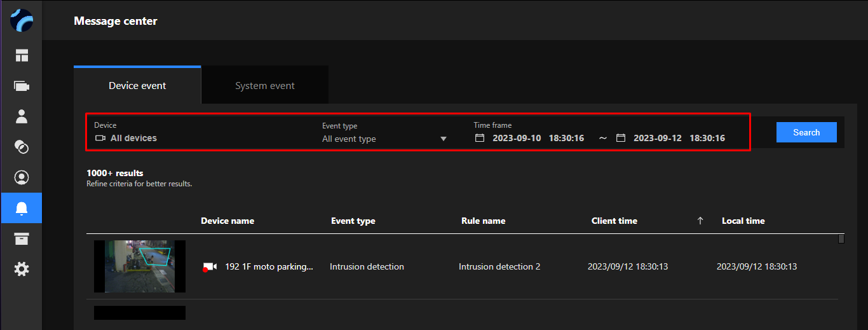Click the app logo at top left
Screen dimensions: 868x330
pos(22,21)
